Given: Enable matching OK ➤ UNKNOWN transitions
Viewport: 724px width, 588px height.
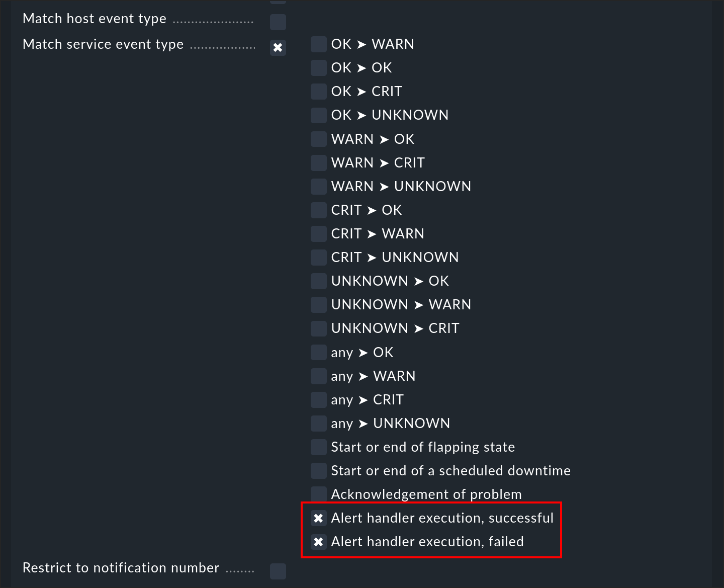Looking at the screenshot, I should coord(318,115).
